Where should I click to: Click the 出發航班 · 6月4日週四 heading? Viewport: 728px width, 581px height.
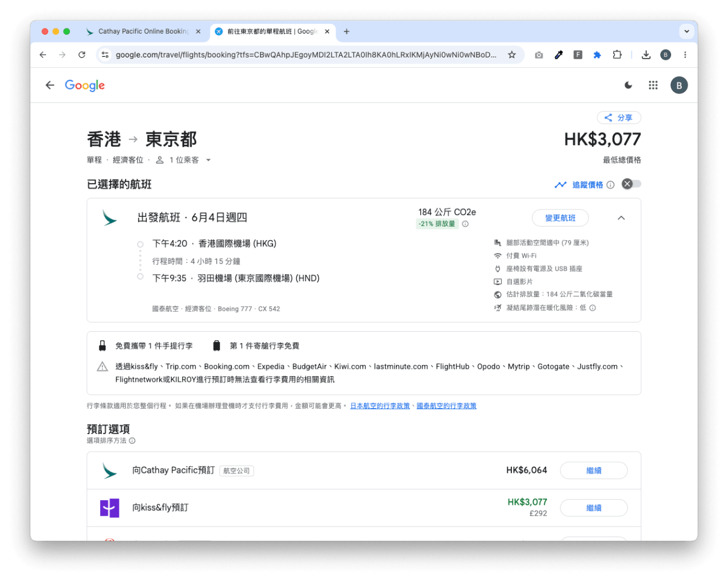[x=192, y=218]
